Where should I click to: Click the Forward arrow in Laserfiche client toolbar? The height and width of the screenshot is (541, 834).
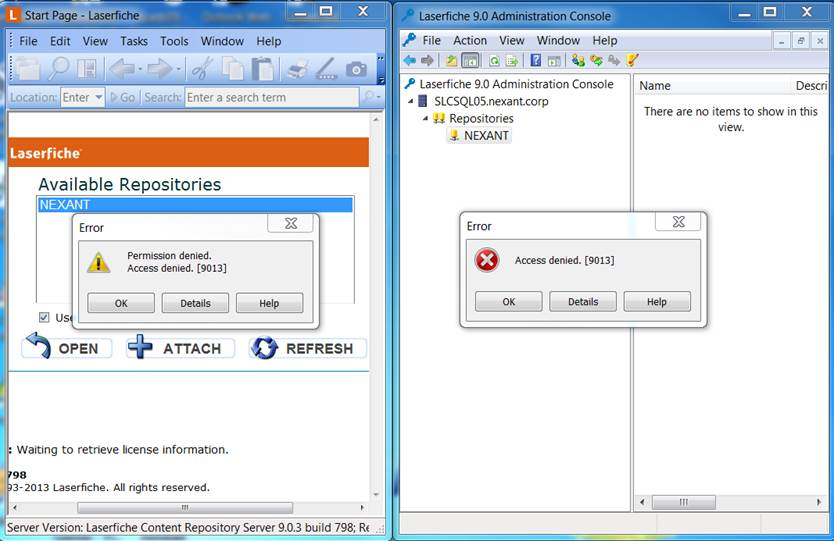(160, 69)
